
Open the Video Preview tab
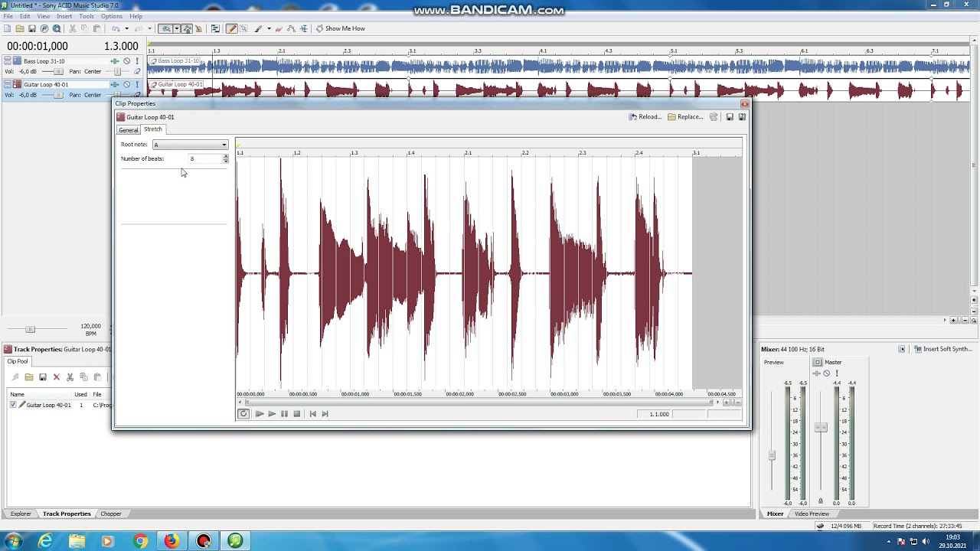point(812,514)
